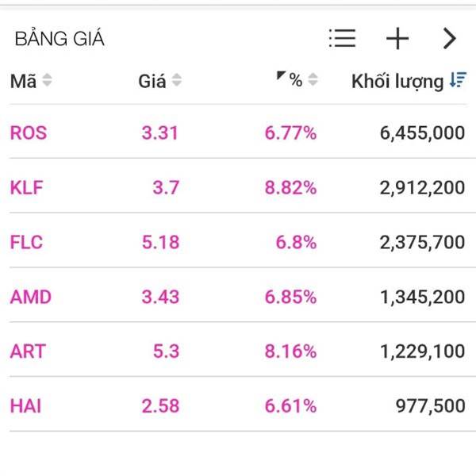Select the Mã column header label
The width and height of the screenshot is (476, 476).
(x=23, y=80)
